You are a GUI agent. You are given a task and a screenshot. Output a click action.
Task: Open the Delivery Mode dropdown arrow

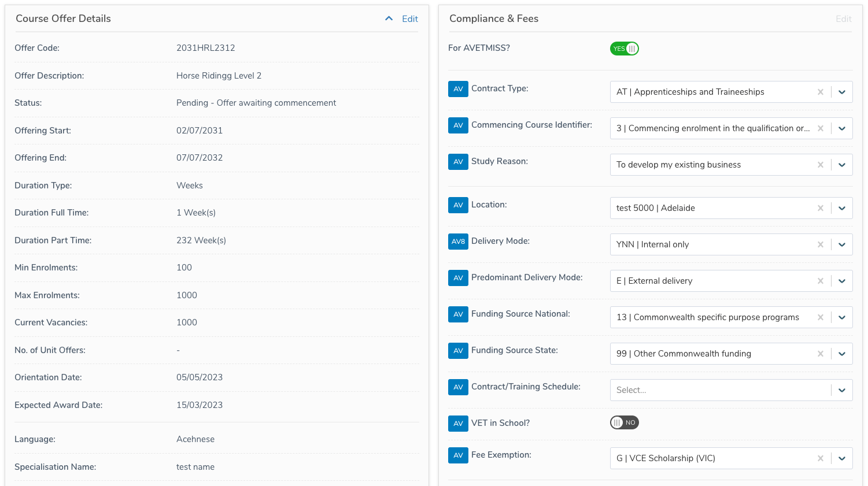pyautogui.click(x=842, y=244)
